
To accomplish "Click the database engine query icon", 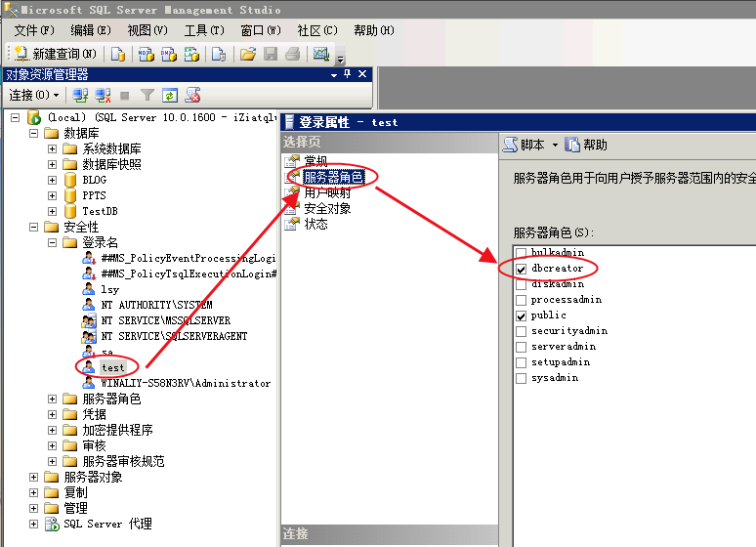I will coord(118,54).
